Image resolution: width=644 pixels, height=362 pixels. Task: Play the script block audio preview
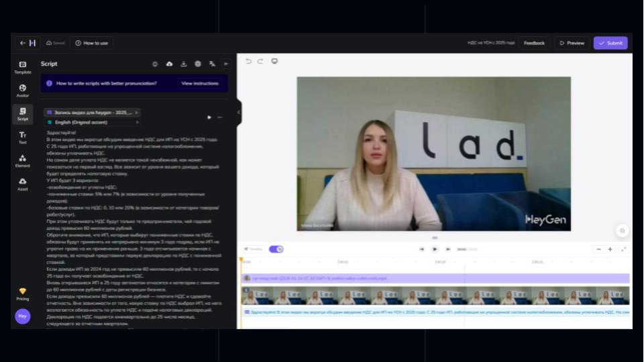pyautogui.click(x=209, y=117)
